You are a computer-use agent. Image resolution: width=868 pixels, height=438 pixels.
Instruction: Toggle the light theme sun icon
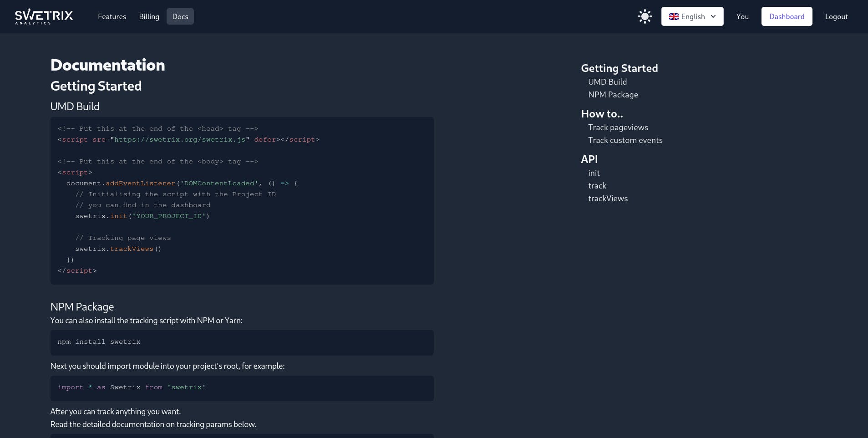[x=645, y=16]
